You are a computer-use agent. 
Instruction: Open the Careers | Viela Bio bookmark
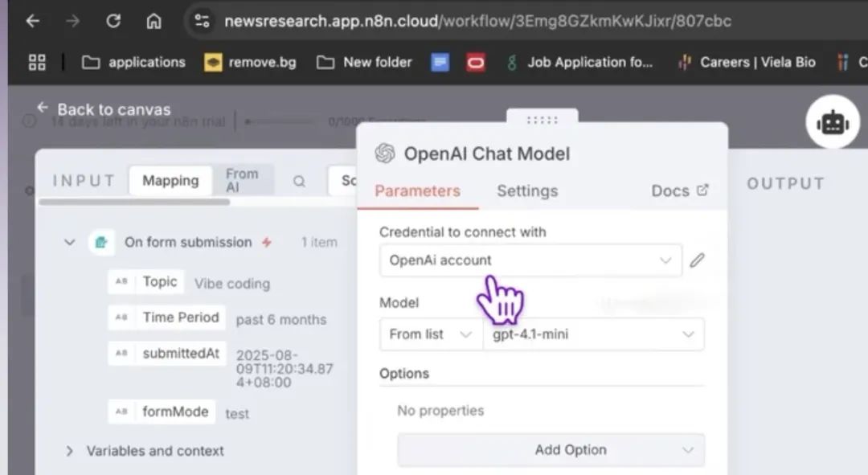[x=747, y=62]
